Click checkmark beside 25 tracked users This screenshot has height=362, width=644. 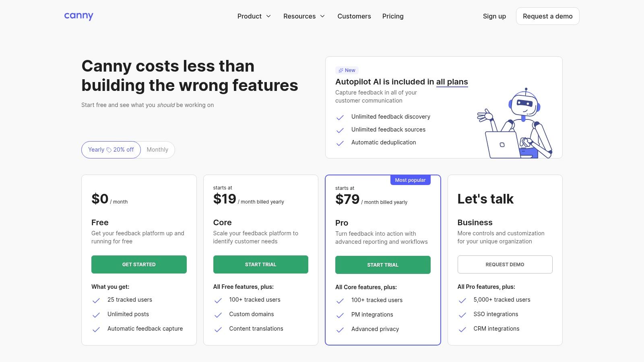click(x=96, y=300)
